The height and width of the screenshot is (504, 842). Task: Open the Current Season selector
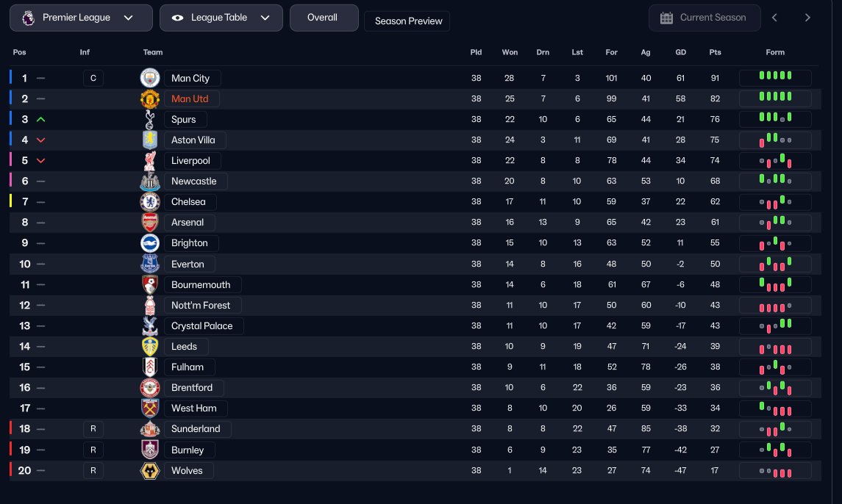tap(704, 18)
